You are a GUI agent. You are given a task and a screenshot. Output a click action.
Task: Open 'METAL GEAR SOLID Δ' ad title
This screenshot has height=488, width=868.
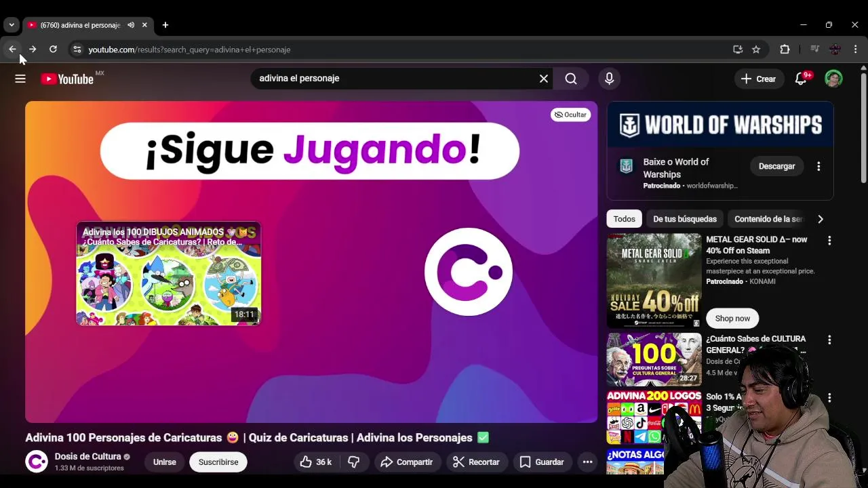757,245
